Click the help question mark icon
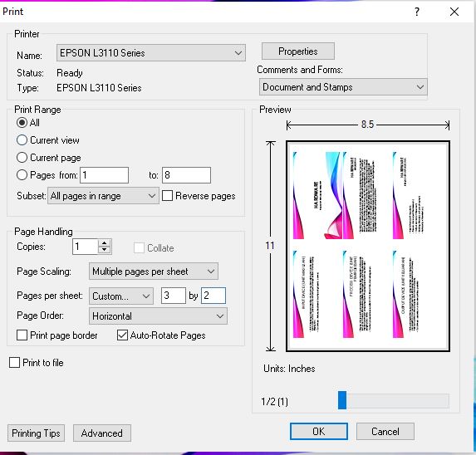Viewport: 476px width, 455px height. pos(417,12)
